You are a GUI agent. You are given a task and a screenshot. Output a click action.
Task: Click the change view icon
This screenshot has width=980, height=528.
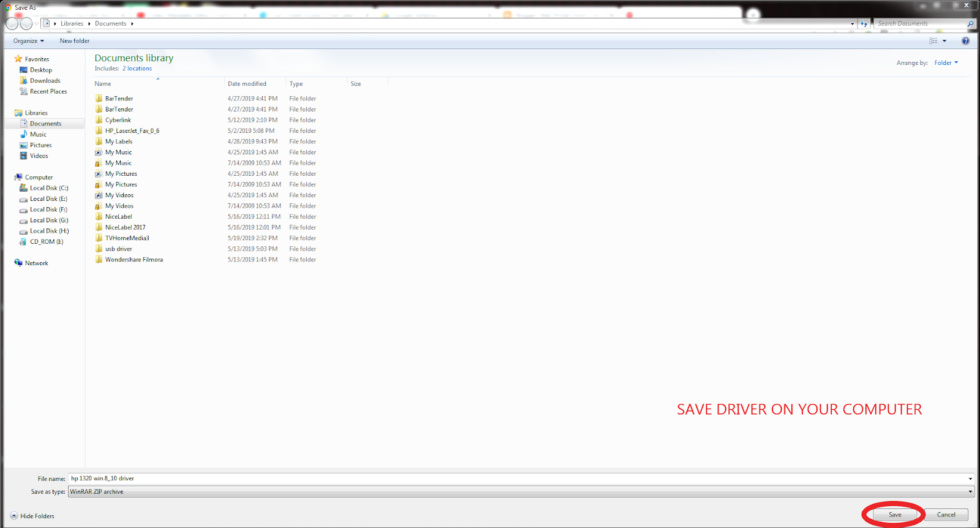coord(933,41)
